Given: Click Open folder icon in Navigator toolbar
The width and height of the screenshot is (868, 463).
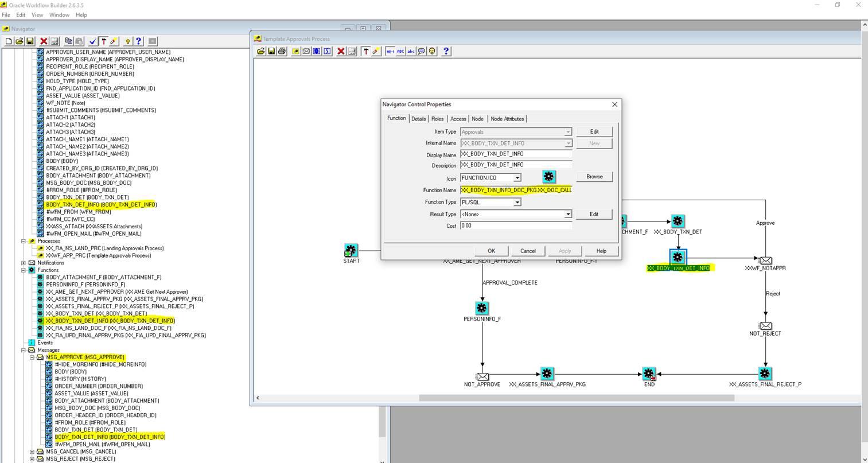Looking at the screenshot, I should pyautogui.click(x=19, y=41).
